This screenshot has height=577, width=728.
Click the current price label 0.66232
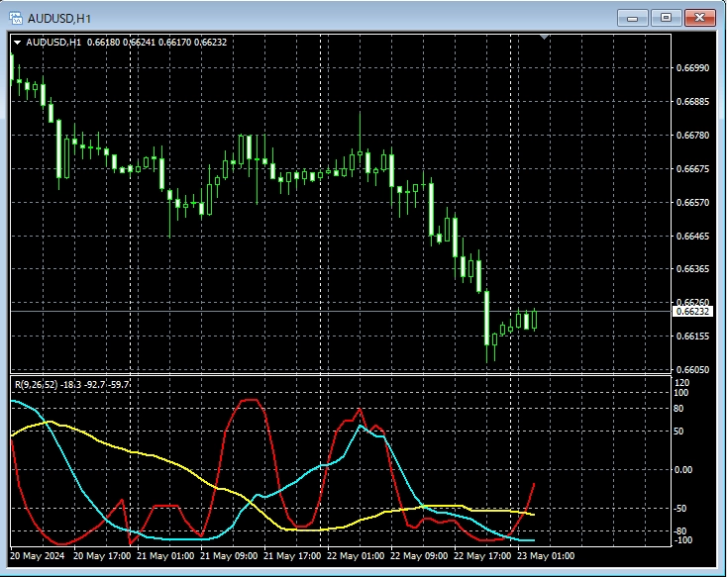(x=692, y=312)
